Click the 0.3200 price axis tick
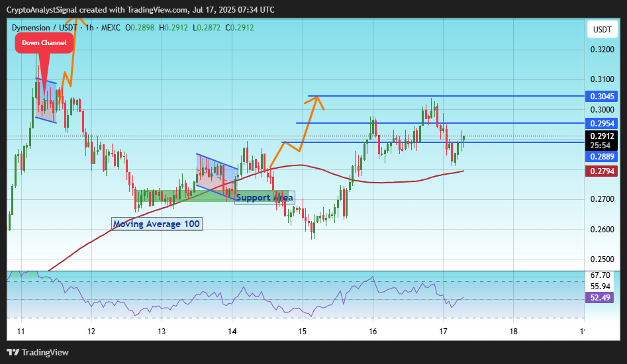Screen dimensions: 627x364 click(603, 50)
